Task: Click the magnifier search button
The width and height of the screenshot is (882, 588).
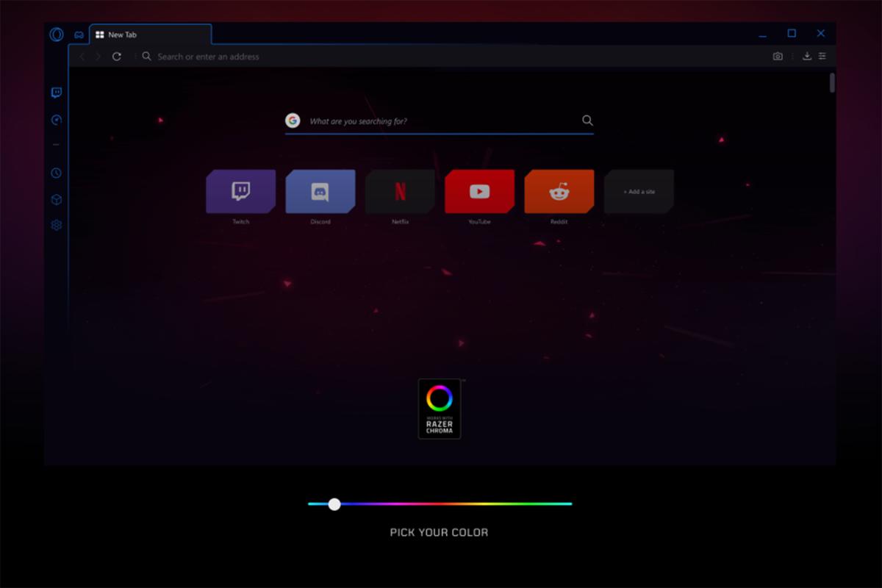Action: click(x=587, y=121)
